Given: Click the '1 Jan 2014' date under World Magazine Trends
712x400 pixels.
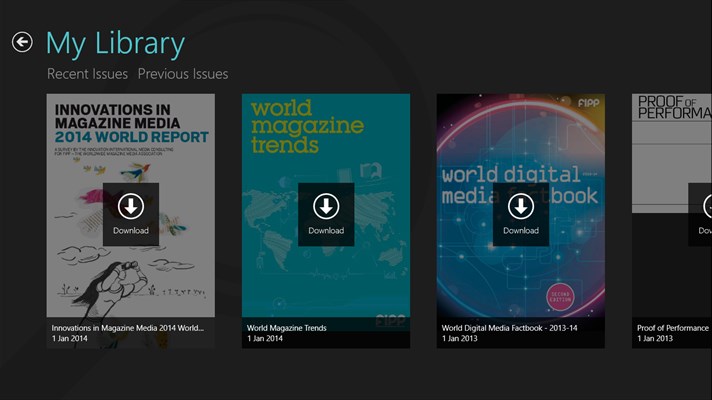Looking at the screenshot, I should click(265, 338).
